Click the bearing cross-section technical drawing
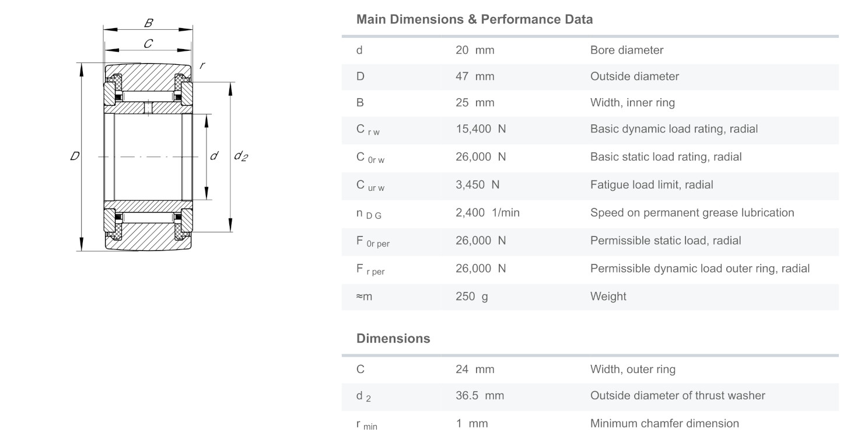This screenshot has height=439, width=868. 149,156
